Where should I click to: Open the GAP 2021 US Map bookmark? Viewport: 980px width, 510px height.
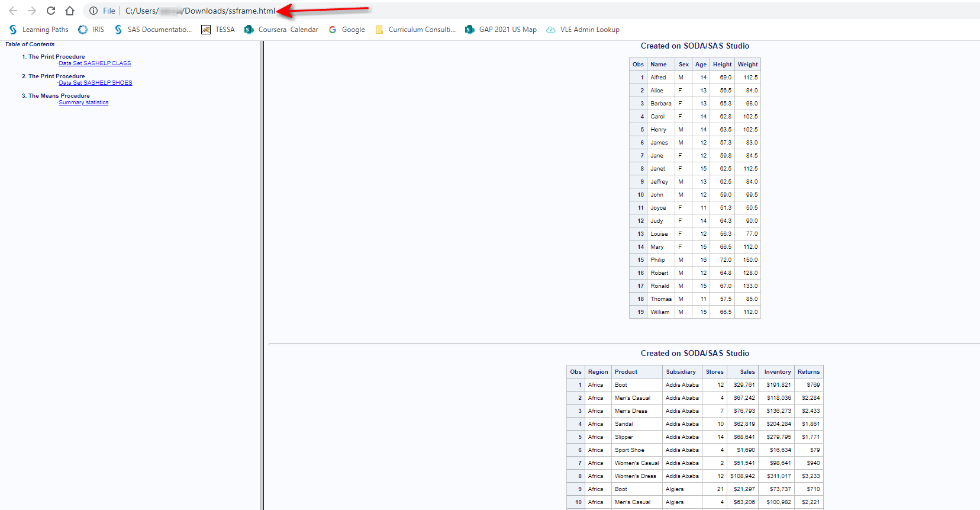point(501,30)
